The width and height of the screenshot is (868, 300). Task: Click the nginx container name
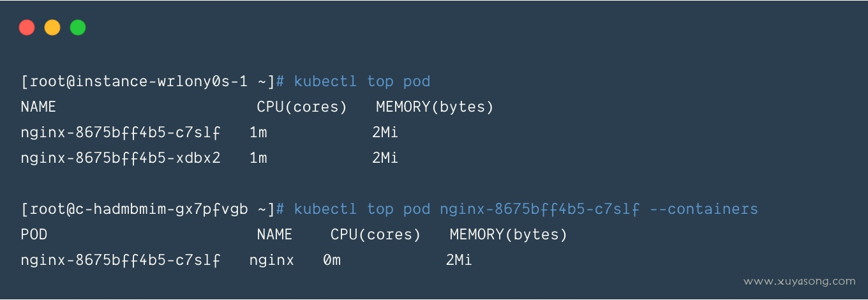click(x=271, y=260)
